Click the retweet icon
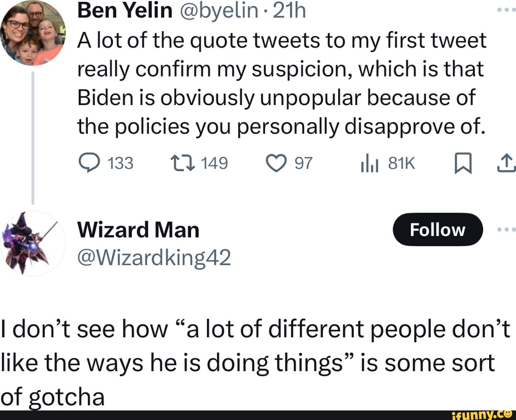 pos(181,164)
